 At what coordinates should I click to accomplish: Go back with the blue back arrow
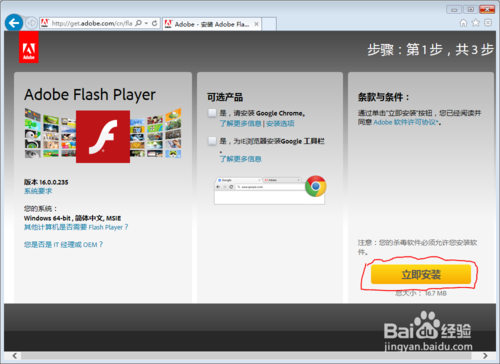[x=14, y=23]
